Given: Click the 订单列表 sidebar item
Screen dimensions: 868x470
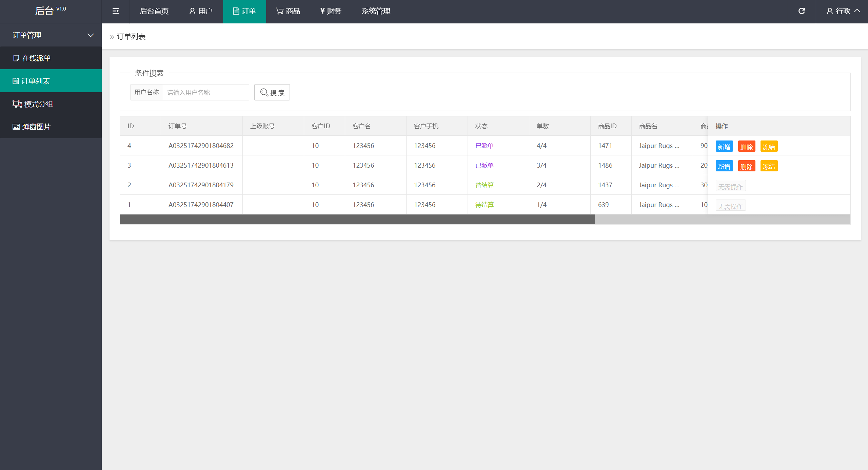Looking at the screenshot, I should pos(51,81).
